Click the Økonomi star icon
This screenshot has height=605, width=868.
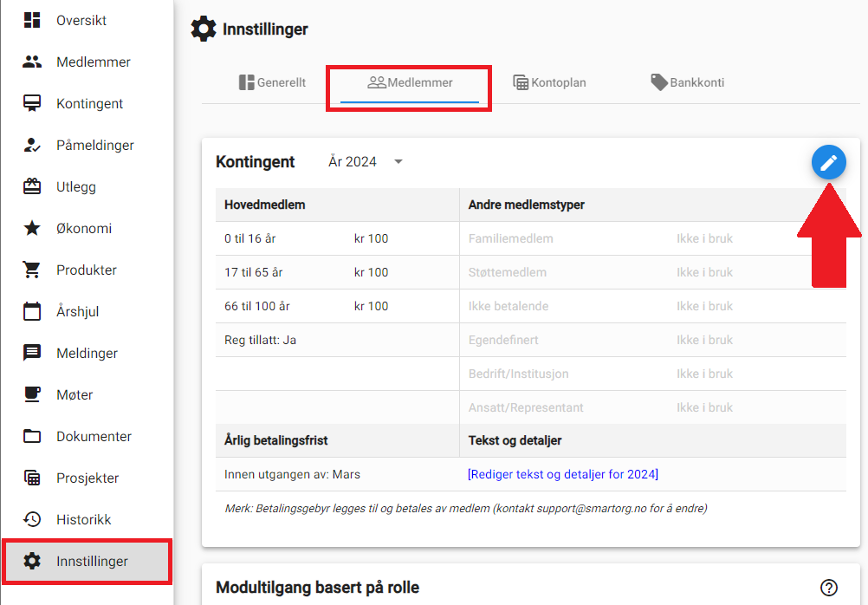(x=32, y=228)
